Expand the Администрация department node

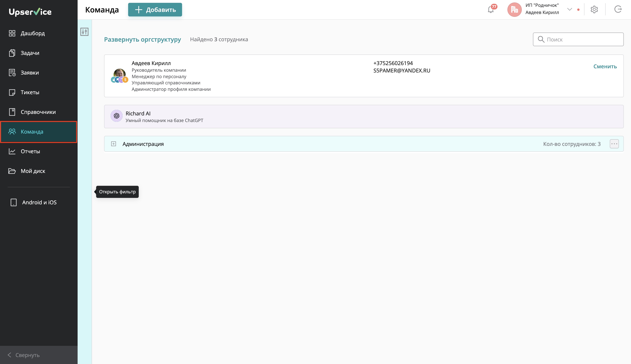pos(114,144)
